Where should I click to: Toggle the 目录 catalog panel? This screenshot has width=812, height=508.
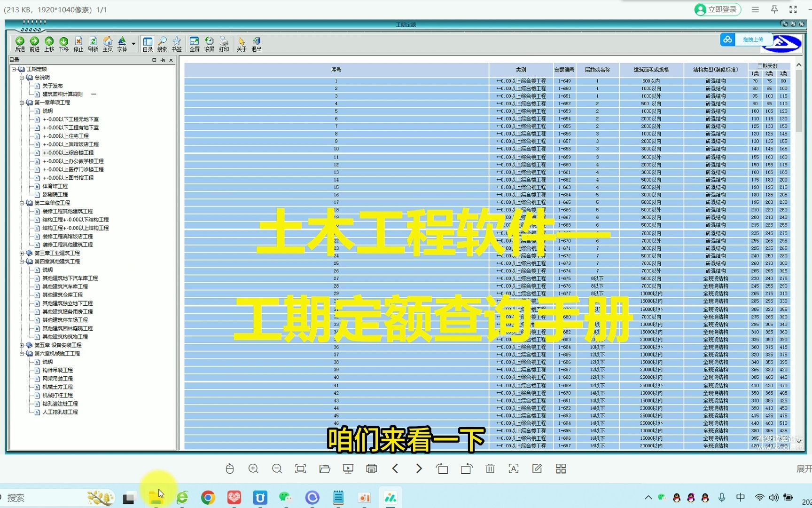point(148,44)
